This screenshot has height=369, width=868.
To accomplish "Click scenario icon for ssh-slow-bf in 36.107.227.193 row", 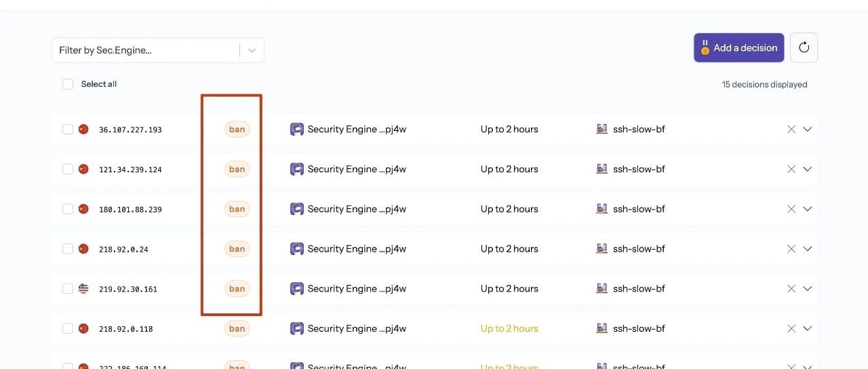I will [601, 129].
